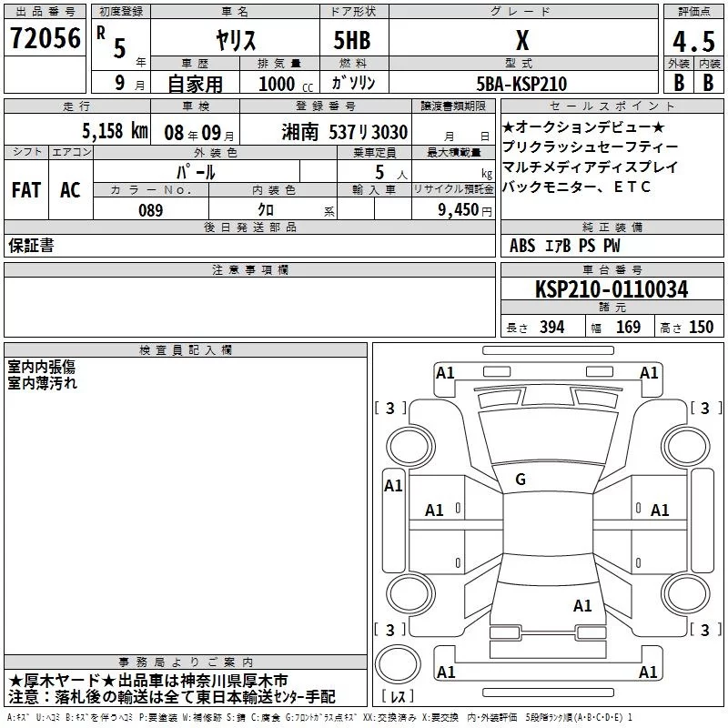The image size is (728, 728).
Task: Select the 車台番号 header
Action: (x=612, y=269)
